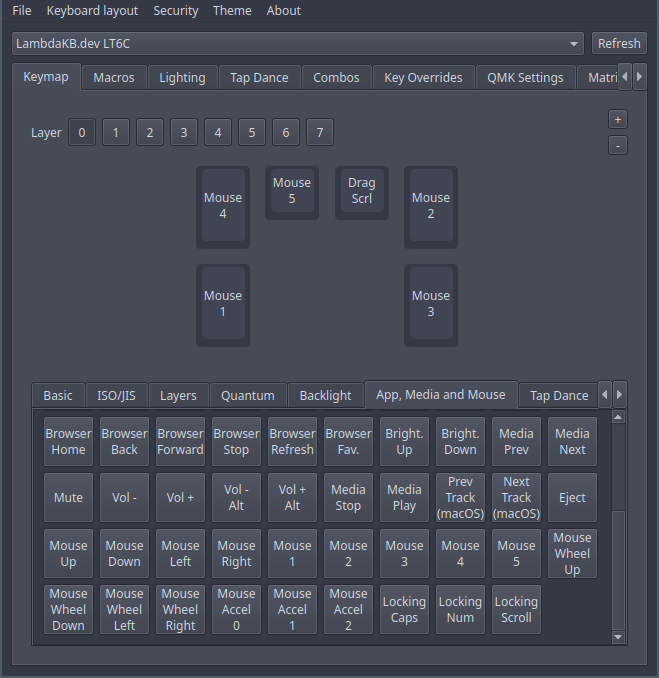
Task: Choose the Bright. Up keycode
Action: [404, 441]
